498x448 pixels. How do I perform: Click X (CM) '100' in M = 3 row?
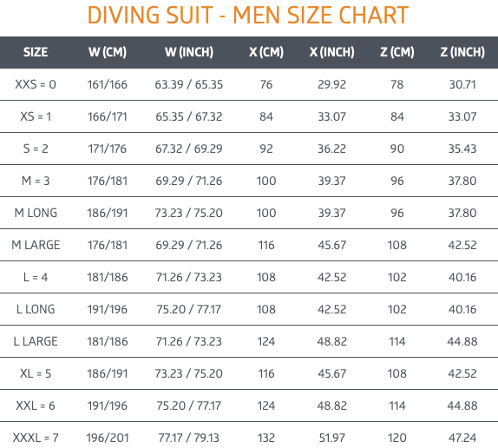click(266, 181)
